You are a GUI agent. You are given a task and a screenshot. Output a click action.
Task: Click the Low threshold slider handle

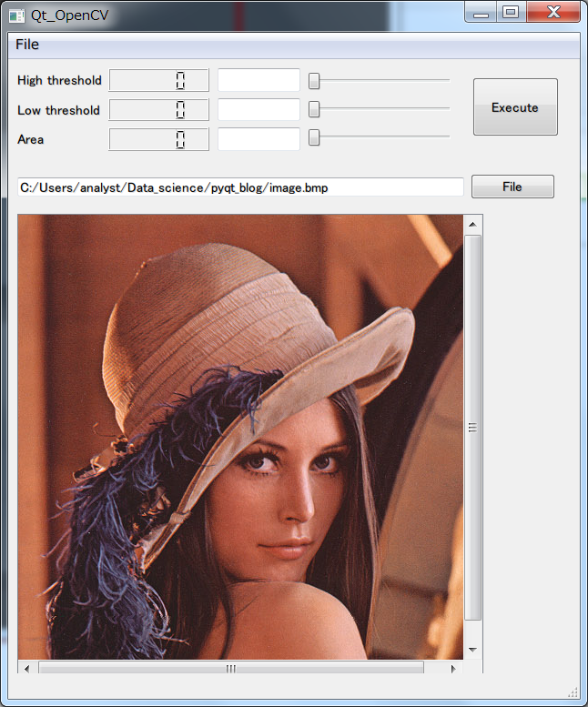click(314, 109)
